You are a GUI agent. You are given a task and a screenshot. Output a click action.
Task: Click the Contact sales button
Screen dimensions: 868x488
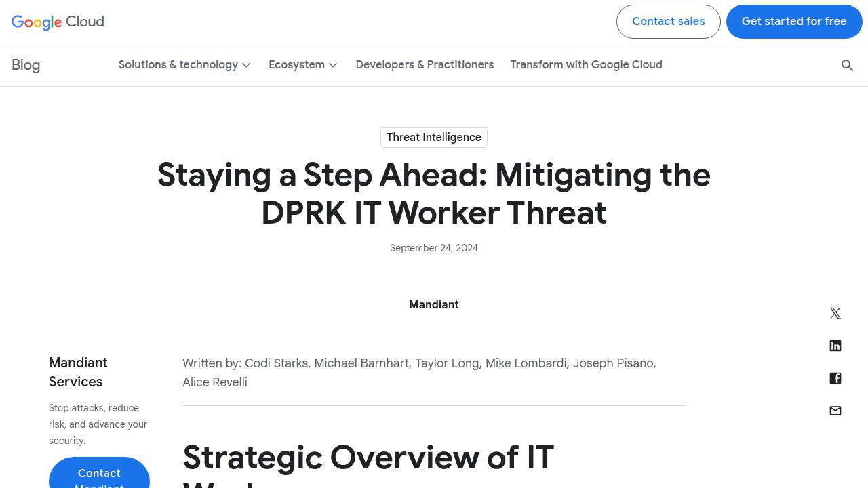668,22
